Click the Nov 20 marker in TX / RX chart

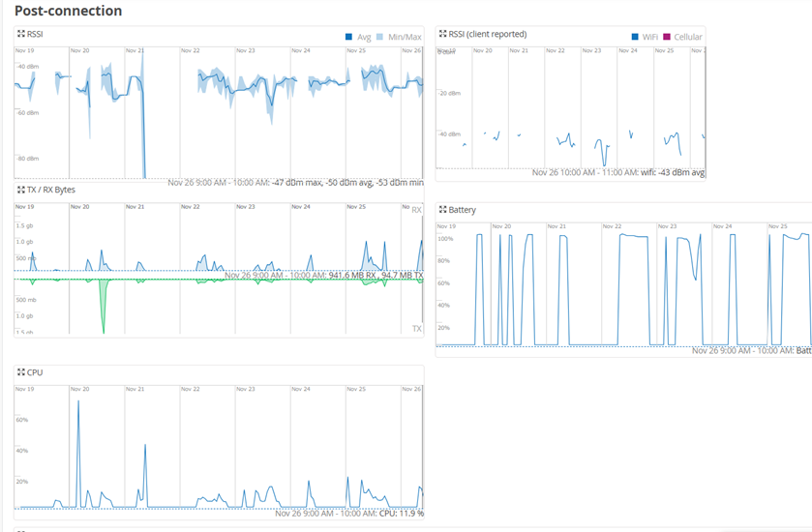point(80,207)
